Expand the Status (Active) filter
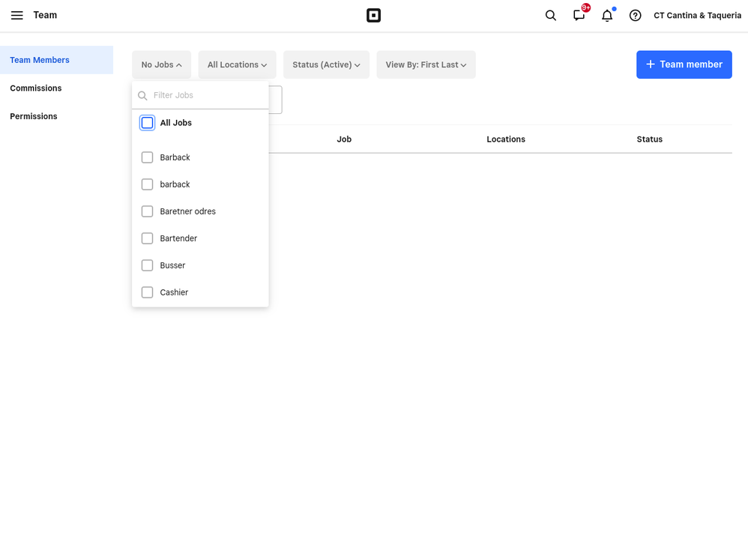The height and width of the screenshot is (560, 748). click(326, 64)
